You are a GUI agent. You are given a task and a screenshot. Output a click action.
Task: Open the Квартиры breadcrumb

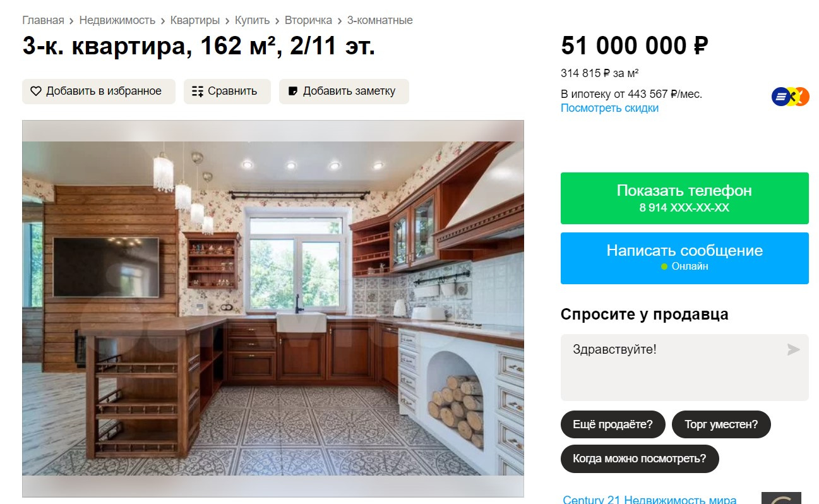point(195,20)
